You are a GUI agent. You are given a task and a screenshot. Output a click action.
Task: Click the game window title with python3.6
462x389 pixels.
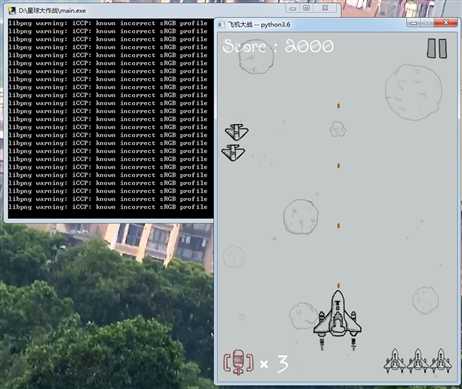pyautogui.click(x=259, y=25)
